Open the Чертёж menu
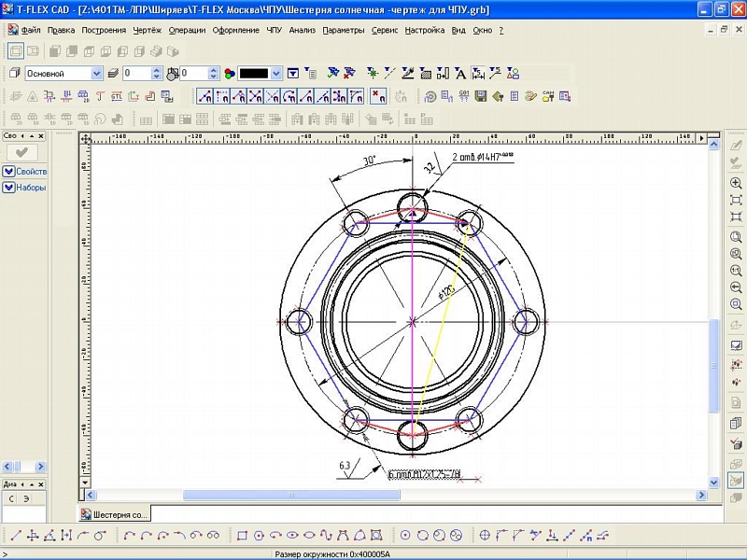The width and height of the screenshot is (747, 560). pos(148,30)
